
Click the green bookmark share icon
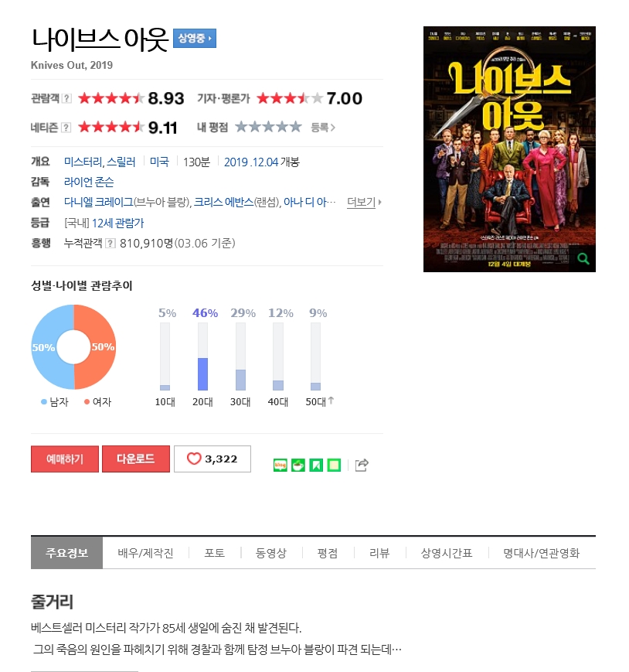click(x=316, y=465)
